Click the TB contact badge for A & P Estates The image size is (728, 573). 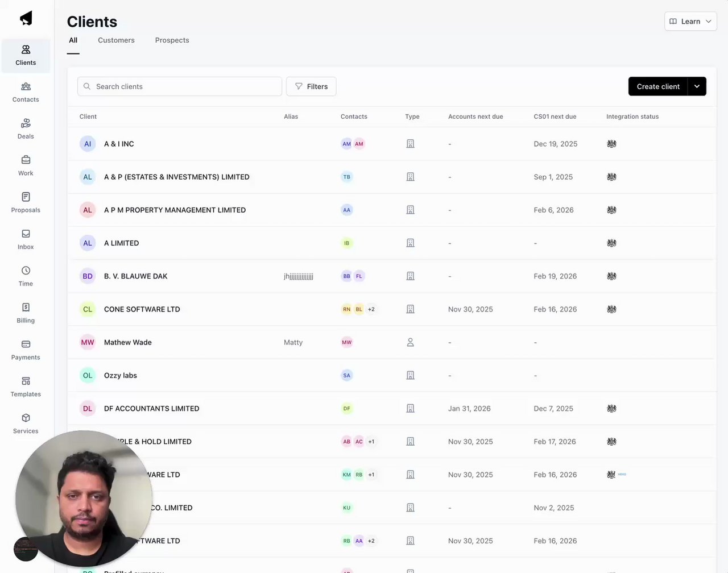(x=347, y=177)
